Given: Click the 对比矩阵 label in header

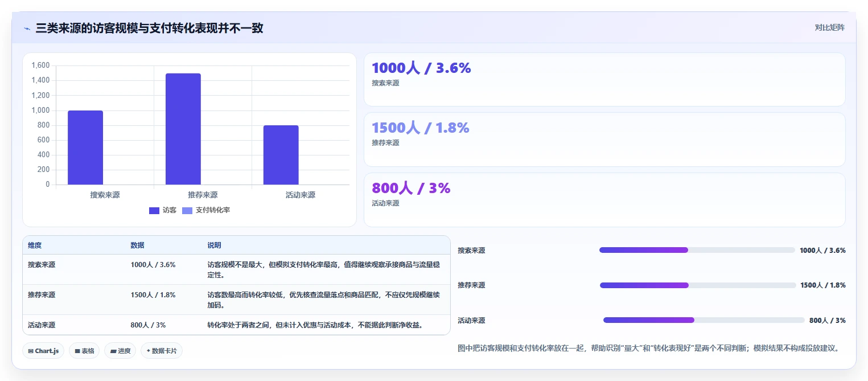Looking at the screenshot, I should tap(829, 27).
